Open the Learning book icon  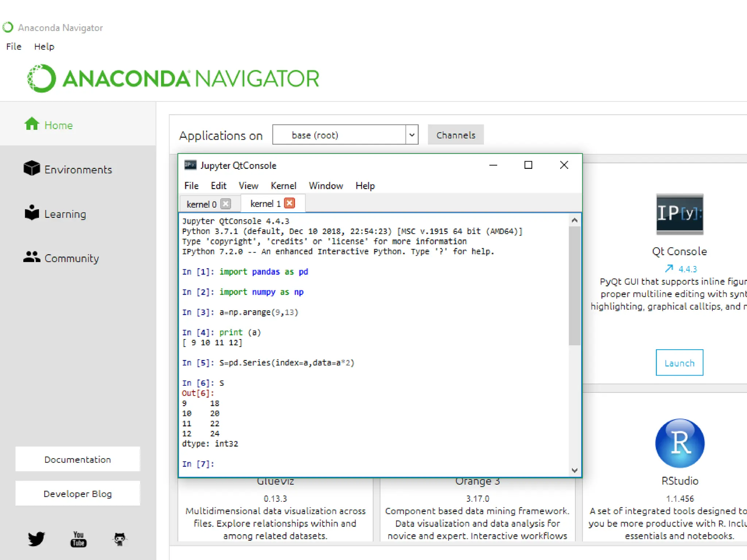(x=32, y=213)
